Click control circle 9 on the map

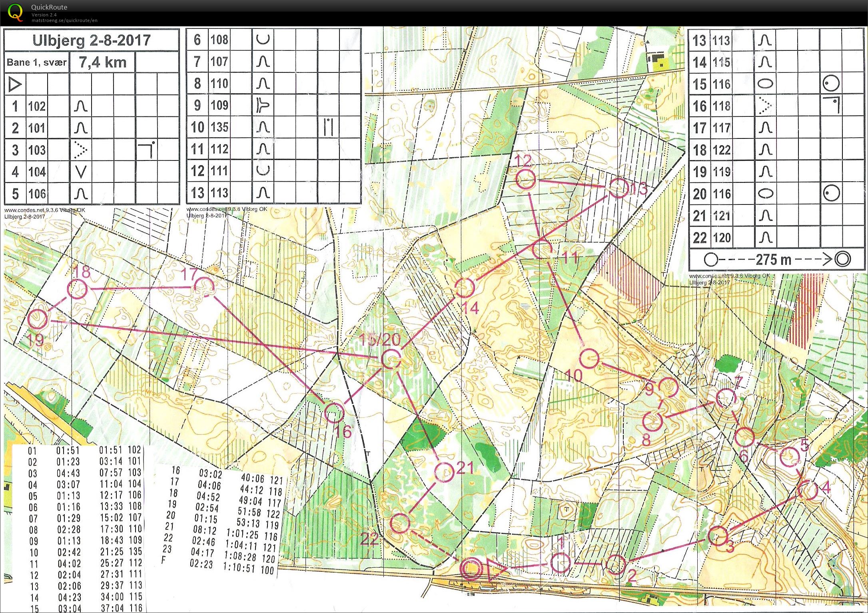click(x=668, y=387)
